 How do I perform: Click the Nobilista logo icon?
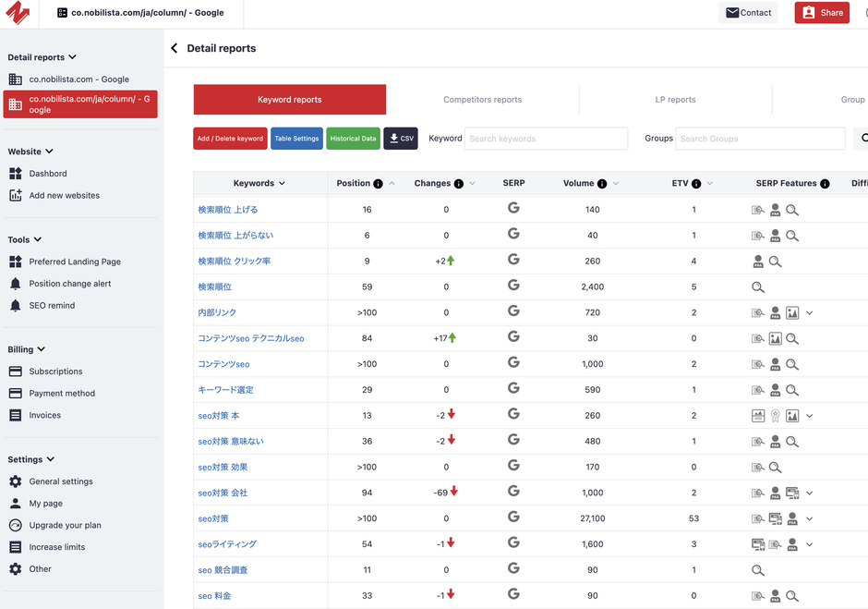coord(18,13)
